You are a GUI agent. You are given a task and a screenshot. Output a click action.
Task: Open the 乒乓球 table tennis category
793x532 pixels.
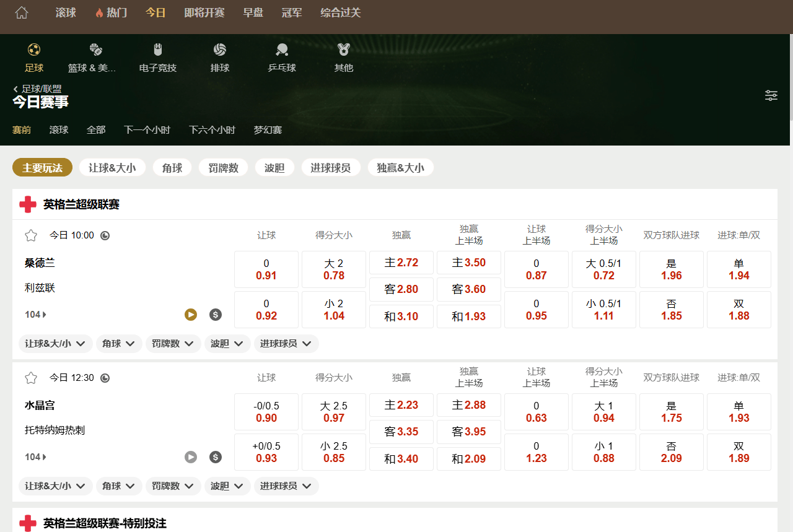coord(282,58)
